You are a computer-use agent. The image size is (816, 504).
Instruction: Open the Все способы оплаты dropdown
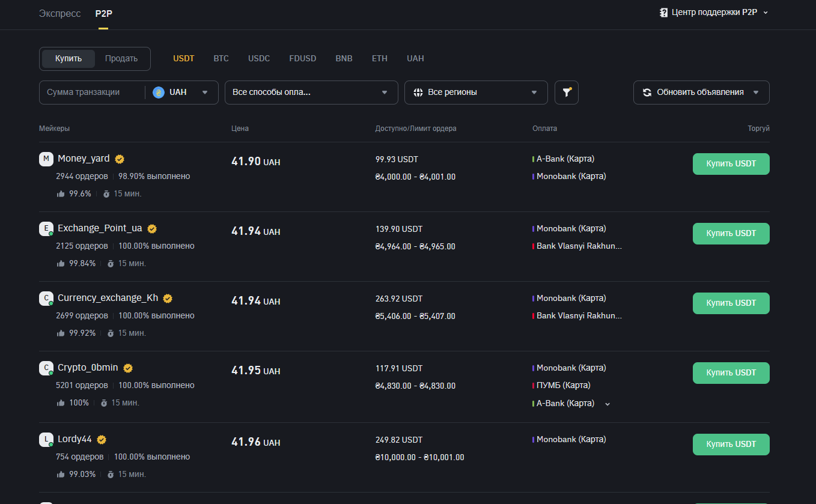(311, 93)
